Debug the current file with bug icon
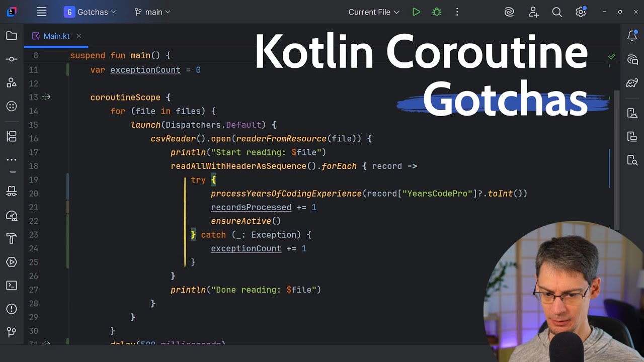 437,12
